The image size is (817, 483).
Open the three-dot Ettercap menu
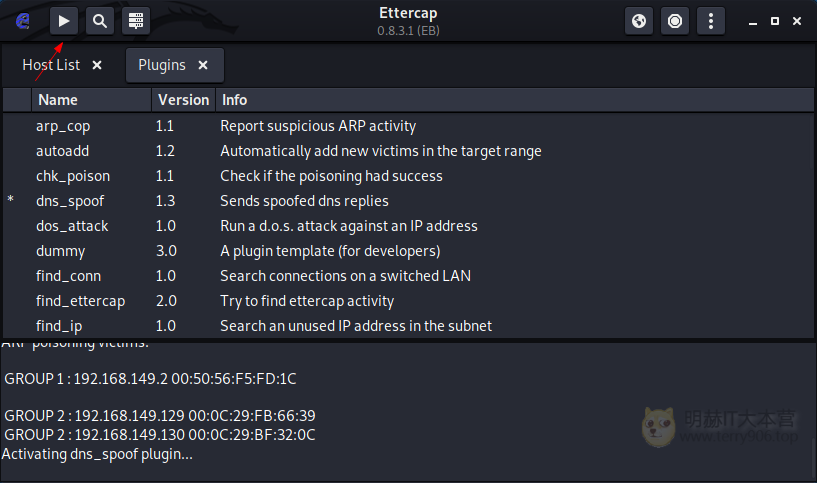711,21
